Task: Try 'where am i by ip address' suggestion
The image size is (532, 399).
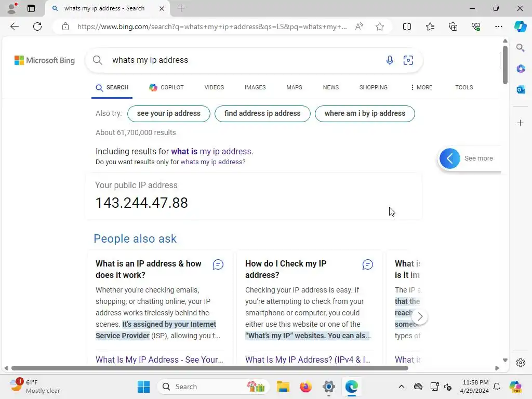Action: [365, 114]
